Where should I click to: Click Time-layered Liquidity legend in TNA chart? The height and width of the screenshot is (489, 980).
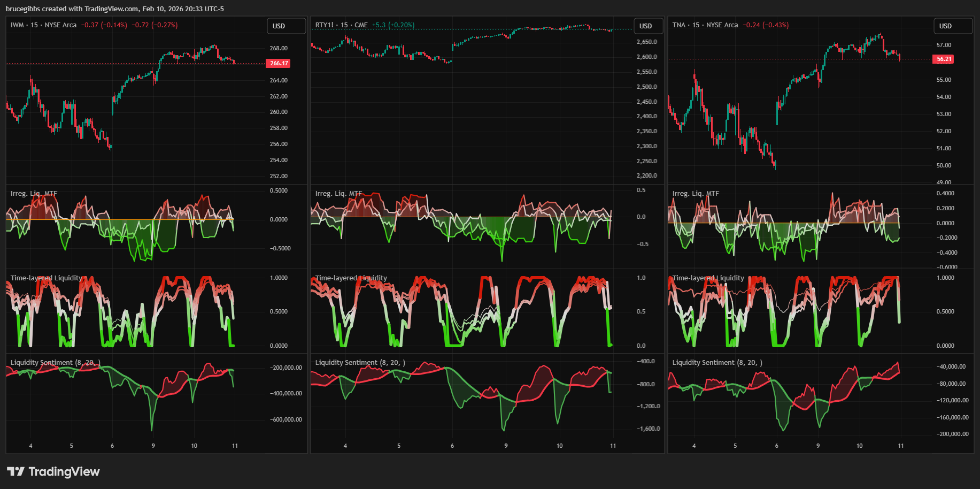click(708, 278)
